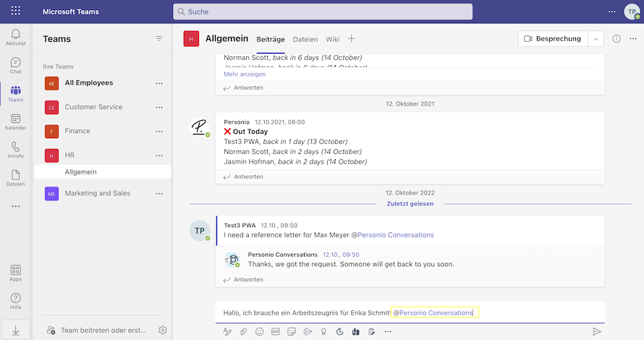Add a new tab to the channel
Screen dimensions: 644x340
point(351,38)
